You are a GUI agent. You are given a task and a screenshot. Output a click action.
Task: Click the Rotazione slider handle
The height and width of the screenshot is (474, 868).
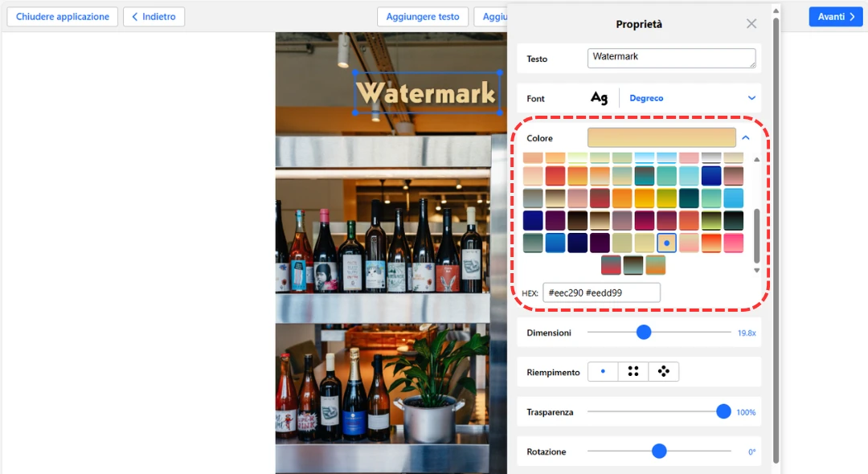click(659, 452)
